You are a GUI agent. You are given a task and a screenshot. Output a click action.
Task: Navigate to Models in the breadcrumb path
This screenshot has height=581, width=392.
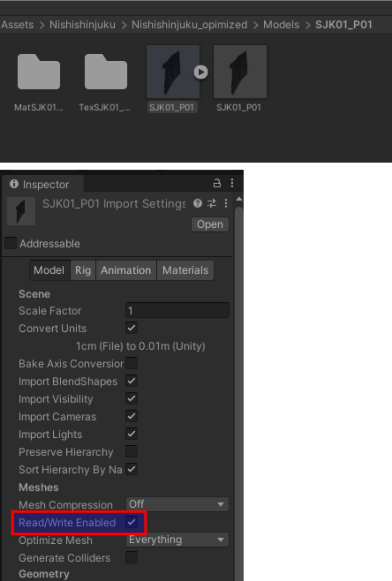282,25
